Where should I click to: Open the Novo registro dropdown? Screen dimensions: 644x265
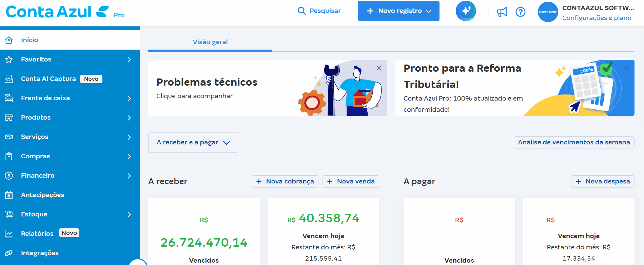coord(398,11)
